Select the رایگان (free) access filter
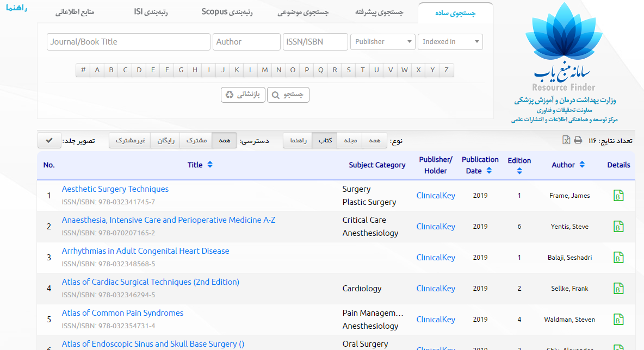 coord(165,141)
